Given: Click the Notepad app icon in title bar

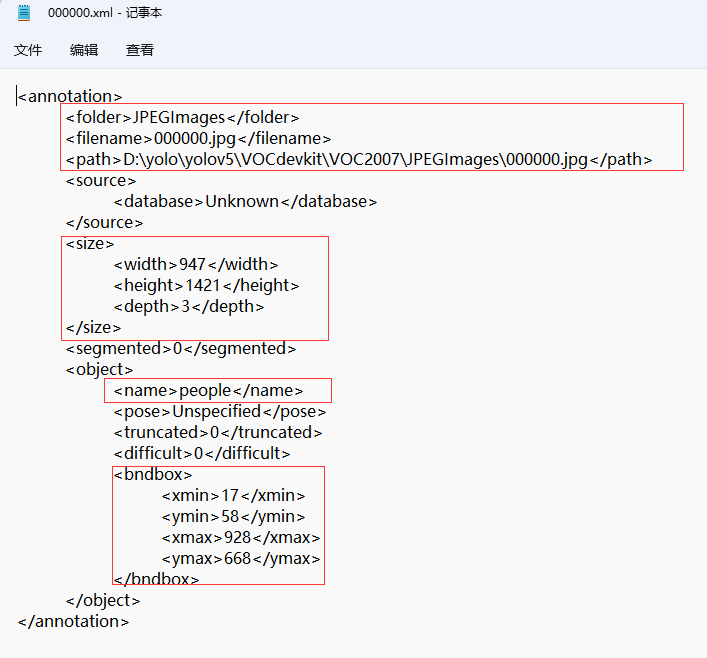Looking at the screenshot, I should point(24,14).
